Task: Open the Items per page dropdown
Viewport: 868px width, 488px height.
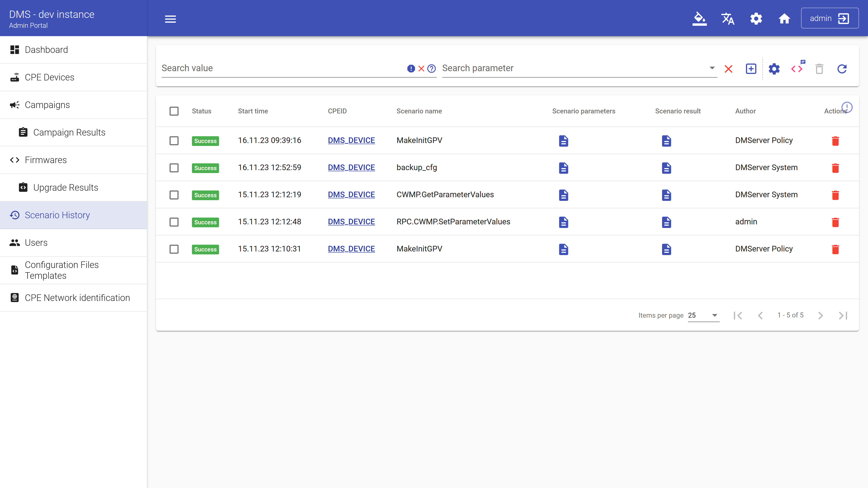Action: 703,315
